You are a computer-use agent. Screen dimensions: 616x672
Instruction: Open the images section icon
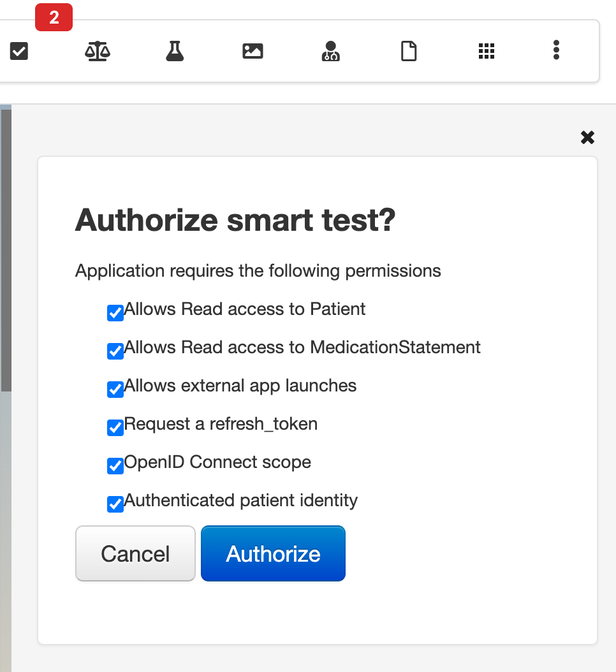pyautogui.click(x=253, y=51)
